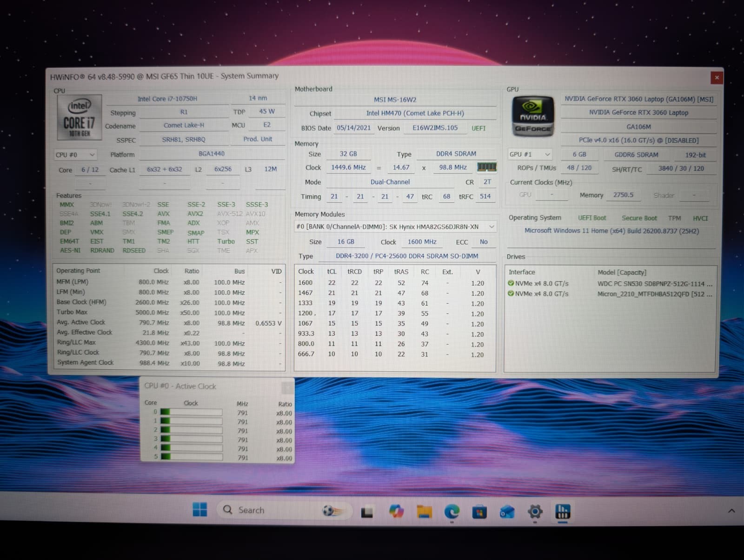Image resolution: width=744 pixels, height=560 pixels.
Task: Switch to HWiNFO taskbar icon
Action: (563, 512)
